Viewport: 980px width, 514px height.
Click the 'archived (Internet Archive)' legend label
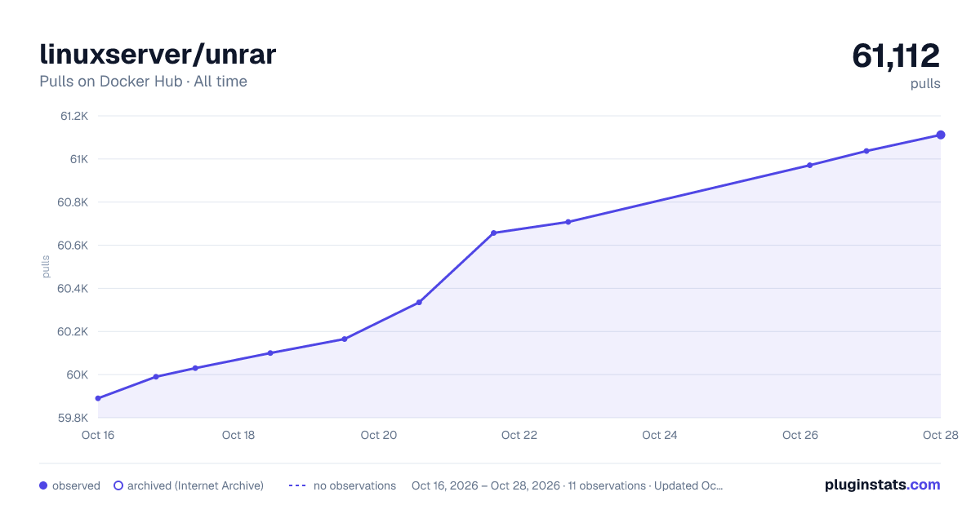195,485
